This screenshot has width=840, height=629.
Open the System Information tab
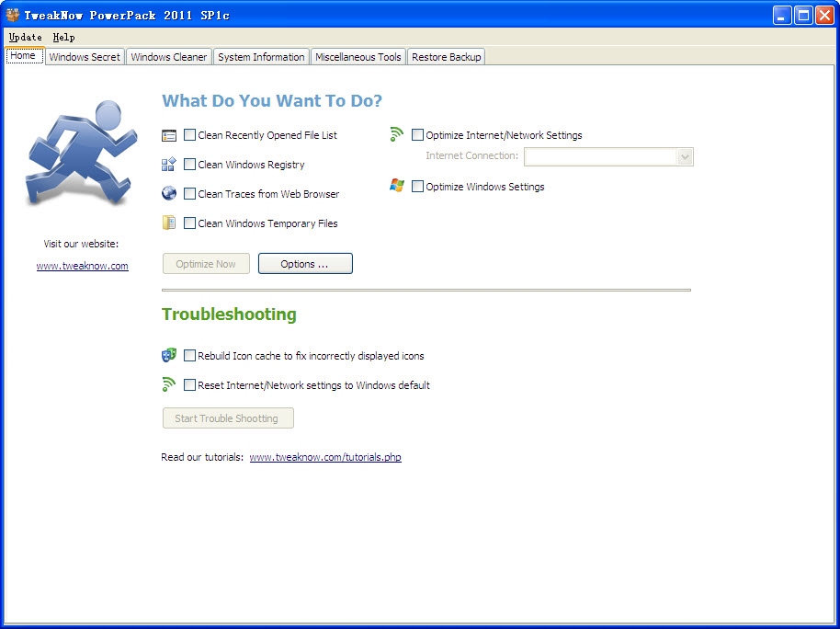261,57
